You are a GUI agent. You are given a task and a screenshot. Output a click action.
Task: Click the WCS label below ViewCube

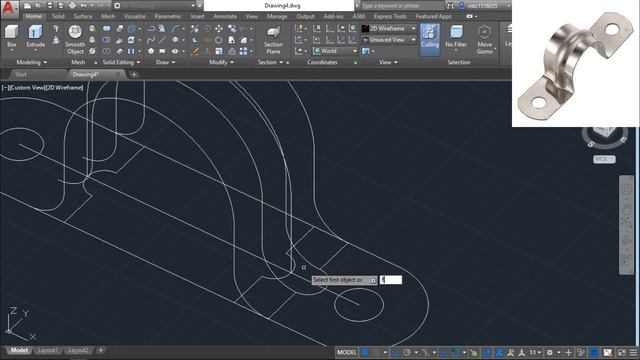click(604, 159)
